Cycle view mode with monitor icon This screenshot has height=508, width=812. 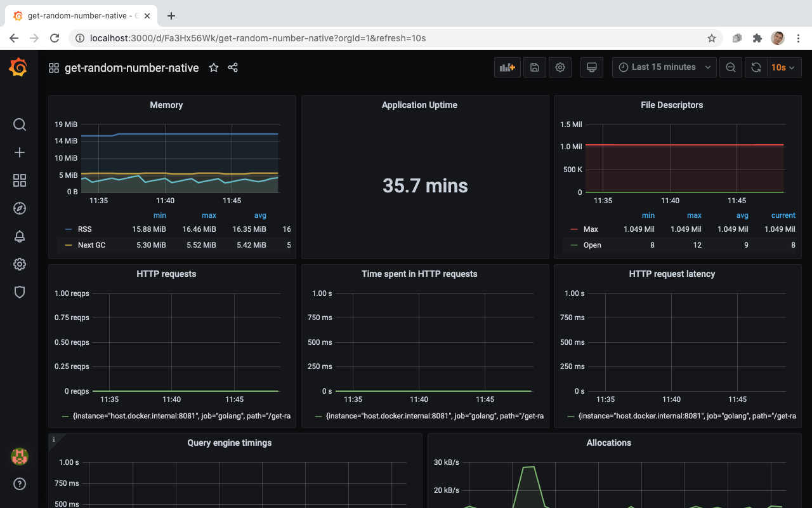[x=592, y=67]
